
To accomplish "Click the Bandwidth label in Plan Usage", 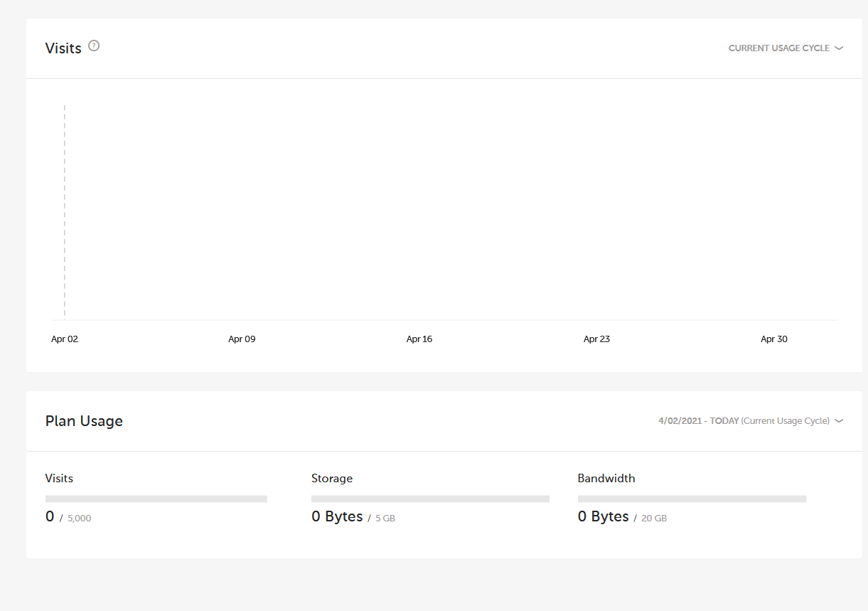I will 606,478.
